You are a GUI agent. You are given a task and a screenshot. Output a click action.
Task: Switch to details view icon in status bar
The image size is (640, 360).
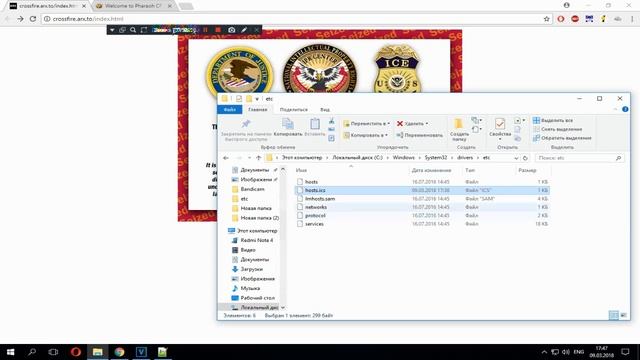click(x=613, y=315)
